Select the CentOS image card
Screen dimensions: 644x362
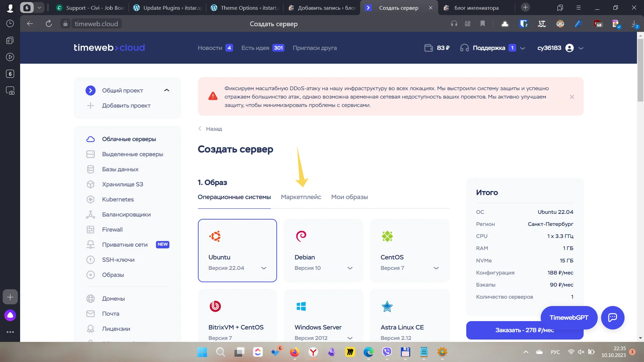pyautogui.click(x=409, y=250)
